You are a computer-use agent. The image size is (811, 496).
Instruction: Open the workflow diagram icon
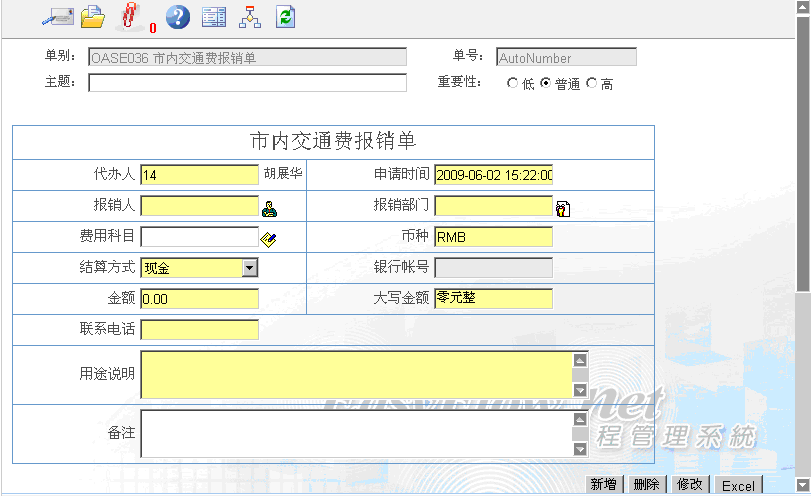point(249,17)
